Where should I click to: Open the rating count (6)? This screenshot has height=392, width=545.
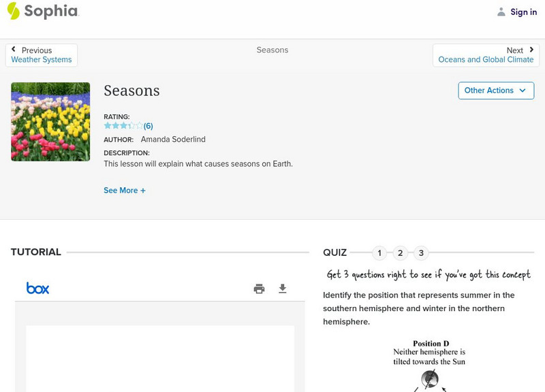[149, 126]
